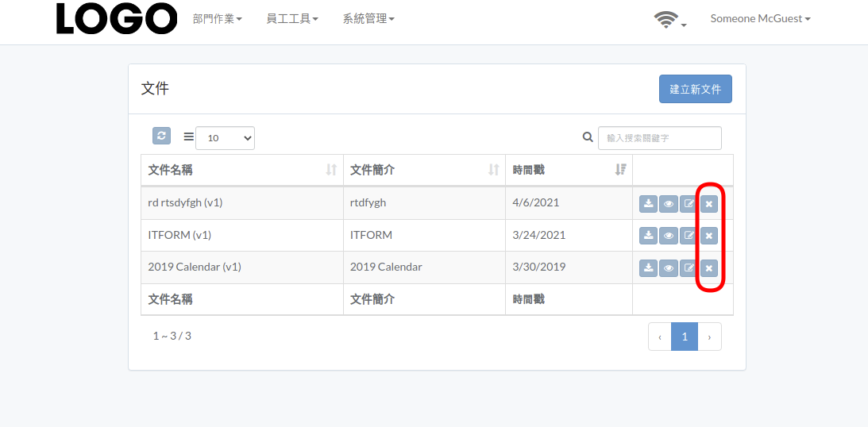868x427 pixels.
Task: Download the ITFORM (v1) file
Action: click(648, 237)
